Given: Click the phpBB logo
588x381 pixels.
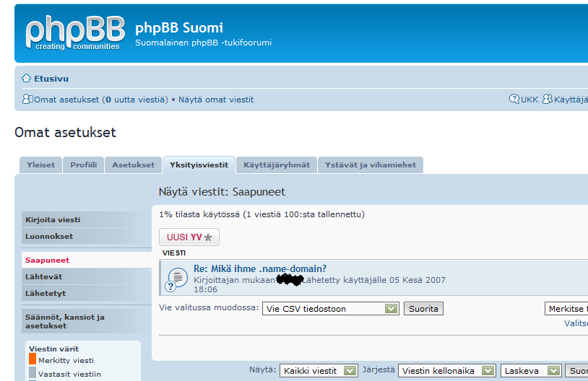Looking at the screenshot, I should 74,32.
